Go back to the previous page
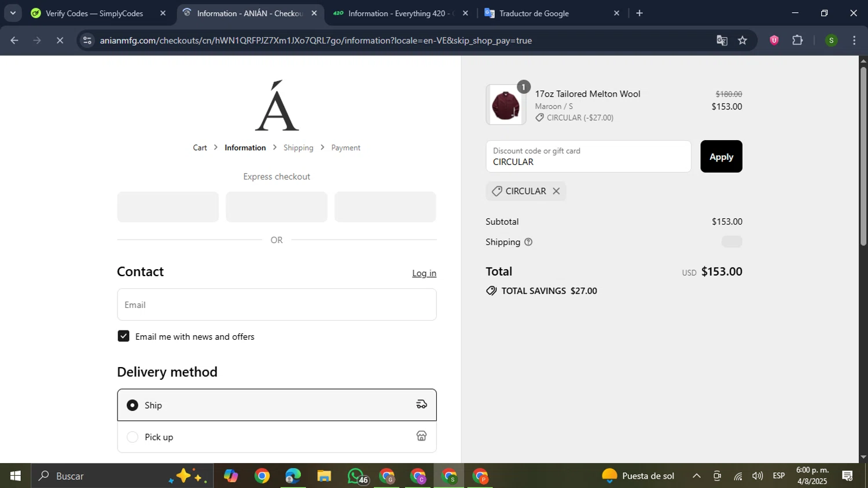868x488 pixels. [14, 41]
